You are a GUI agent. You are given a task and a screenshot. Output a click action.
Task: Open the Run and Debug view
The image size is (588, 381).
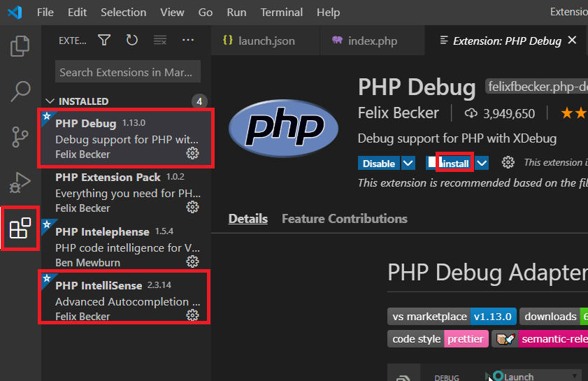click(20, 182)
